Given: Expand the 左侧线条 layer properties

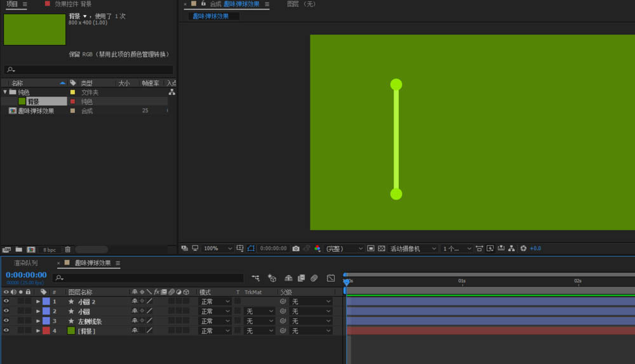Looking at the screenshot, I should click(38, 321).
